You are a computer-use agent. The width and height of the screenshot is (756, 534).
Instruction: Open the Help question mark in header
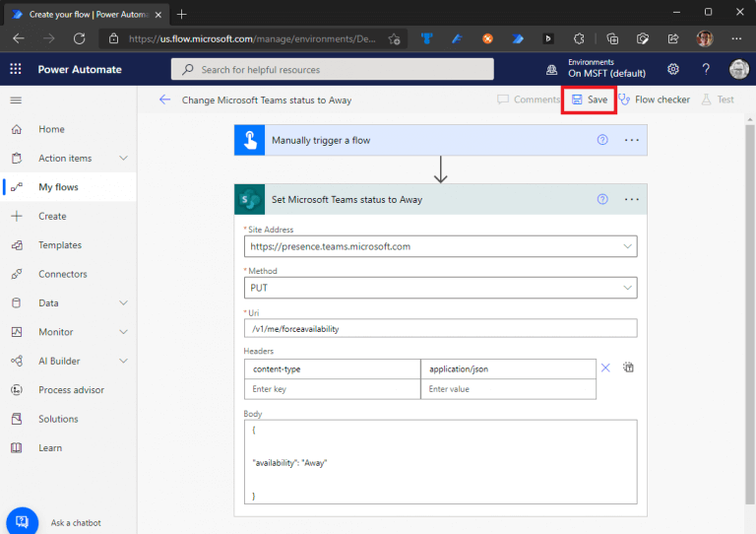[706, 70]
